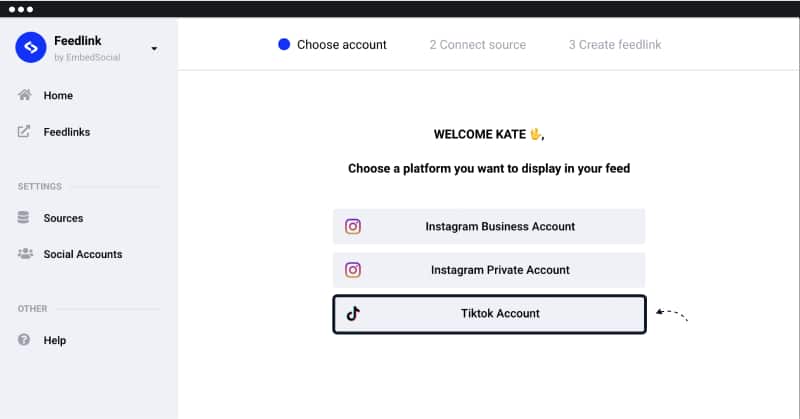Click the Help question mark icon
Viewport: 800px width, 419px height.
click(25, 340)
